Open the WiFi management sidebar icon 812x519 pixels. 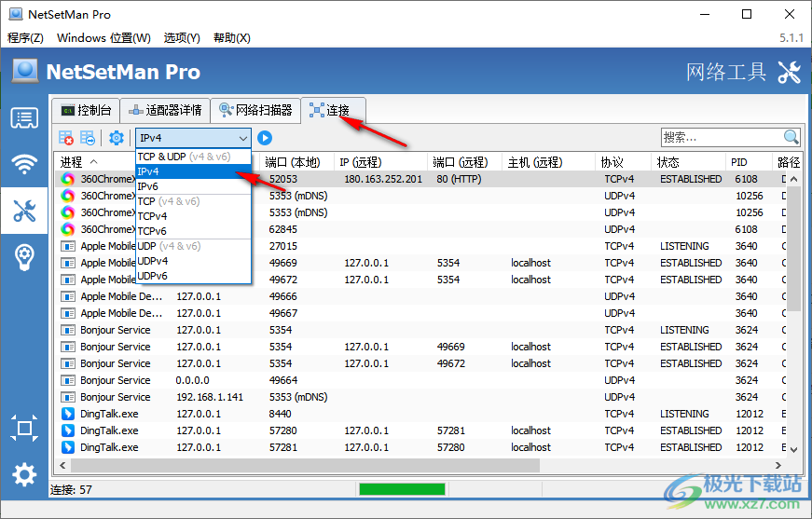24,164
